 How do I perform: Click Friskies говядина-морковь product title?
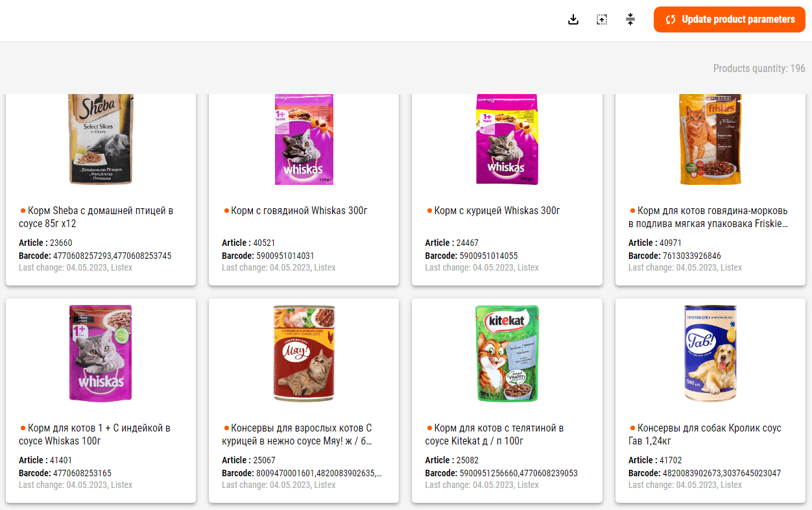coord(710,217)
